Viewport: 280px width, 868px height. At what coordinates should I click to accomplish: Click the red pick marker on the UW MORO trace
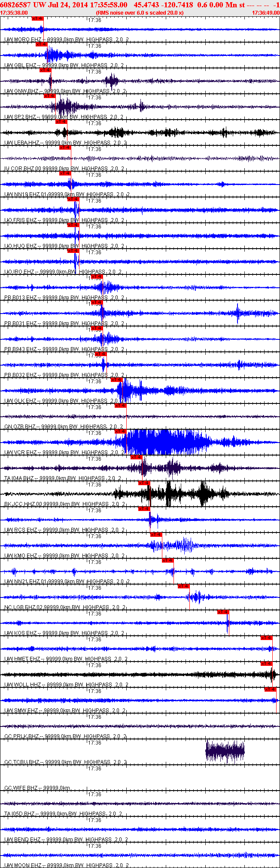(x=38, y=18)
